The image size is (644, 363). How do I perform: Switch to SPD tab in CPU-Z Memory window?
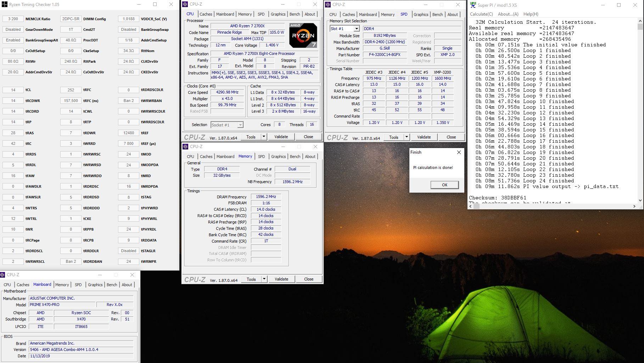(x=261, y=157)
